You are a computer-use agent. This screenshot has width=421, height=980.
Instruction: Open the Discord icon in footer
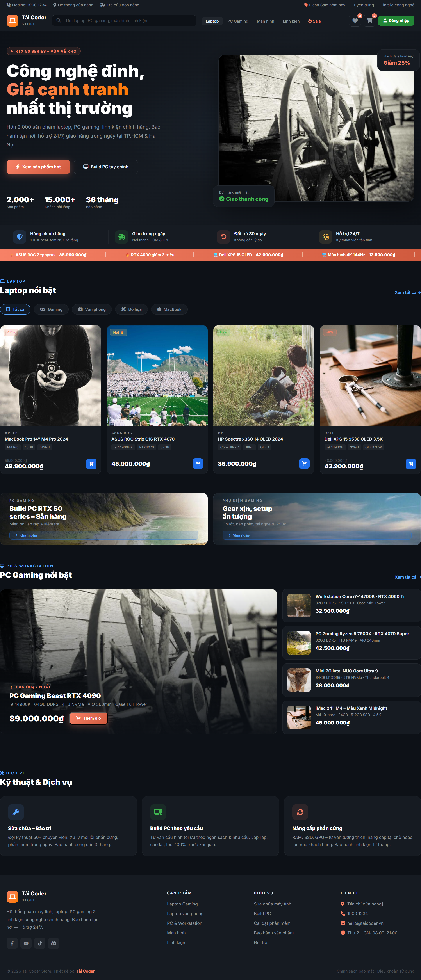pos(54,943)
